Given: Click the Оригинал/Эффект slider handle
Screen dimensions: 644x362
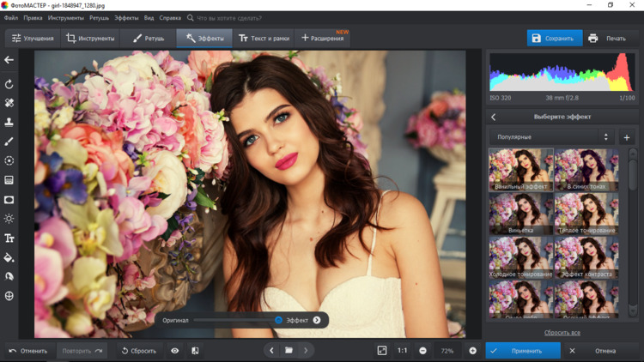Looking at the screenshot, I should (278, 320).
